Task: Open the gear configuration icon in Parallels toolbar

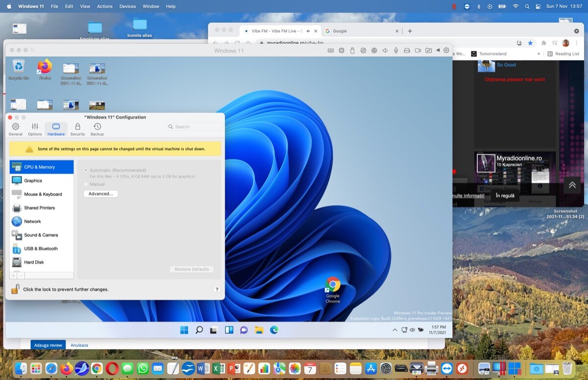Action: [x=446, y=51]
